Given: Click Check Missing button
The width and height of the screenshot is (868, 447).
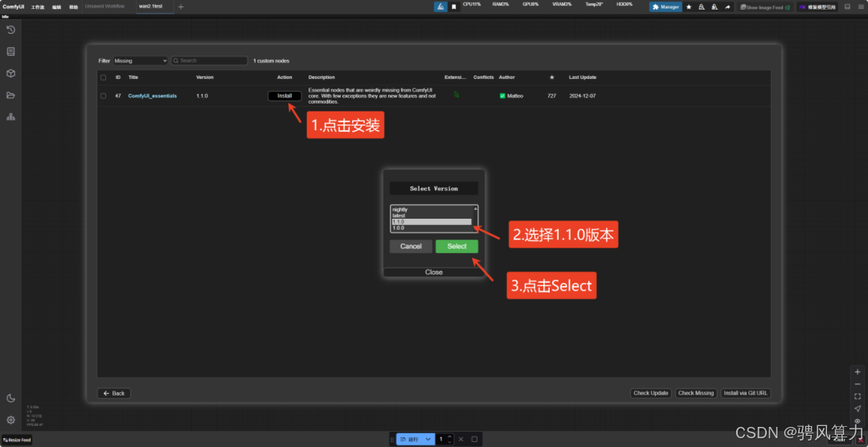Looking at the screenshot, I should pos(696,393).
